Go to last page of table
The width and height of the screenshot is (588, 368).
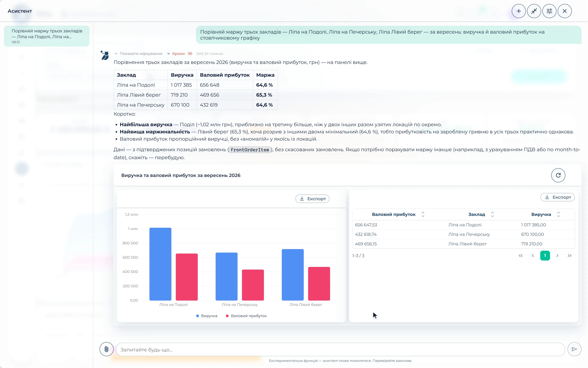(x=569, y=256)
